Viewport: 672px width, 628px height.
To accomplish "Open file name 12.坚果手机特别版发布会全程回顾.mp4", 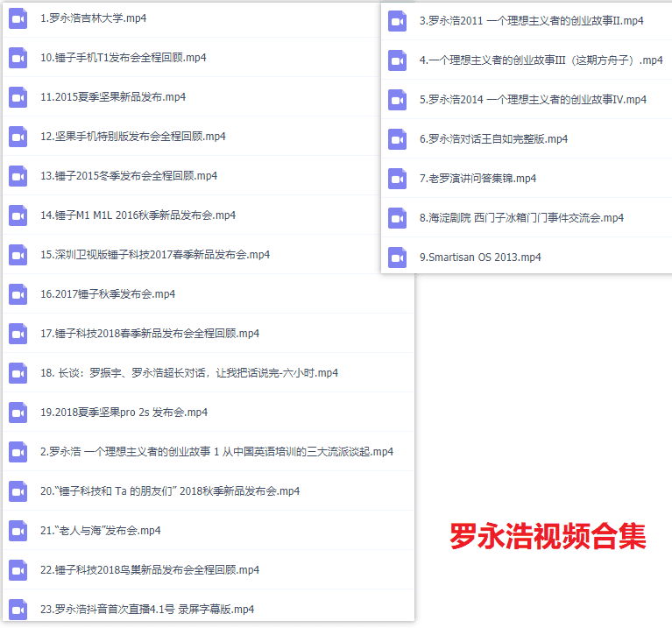I will pyautogui.click(x=133, y=137).
